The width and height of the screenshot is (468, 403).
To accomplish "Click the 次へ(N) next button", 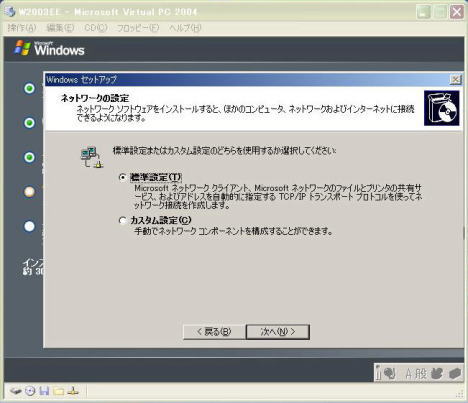I will tap(278, 332).
